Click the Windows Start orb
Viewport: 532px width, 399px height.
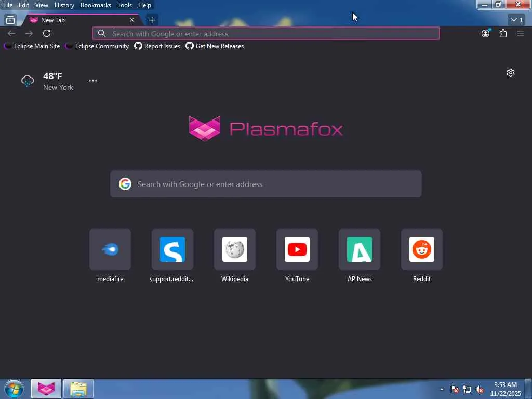pyautogui.click(x=14, y=389)
